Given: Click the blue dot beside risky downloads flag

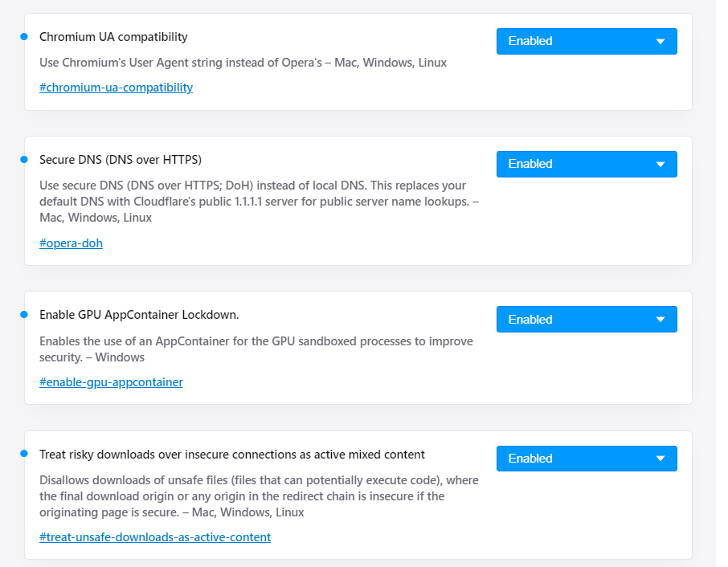Looking at the screenshot, I should (x=24, y=454).
